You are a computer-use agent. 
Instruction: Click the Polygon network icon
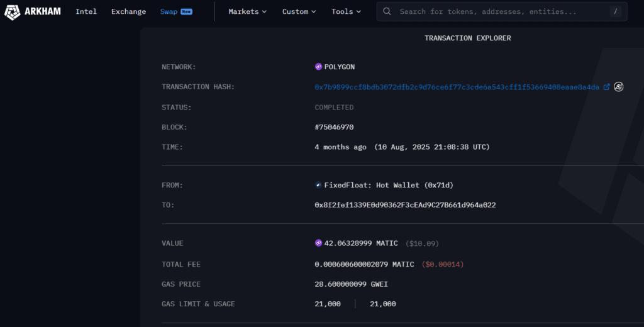click(x=318, y=67)
